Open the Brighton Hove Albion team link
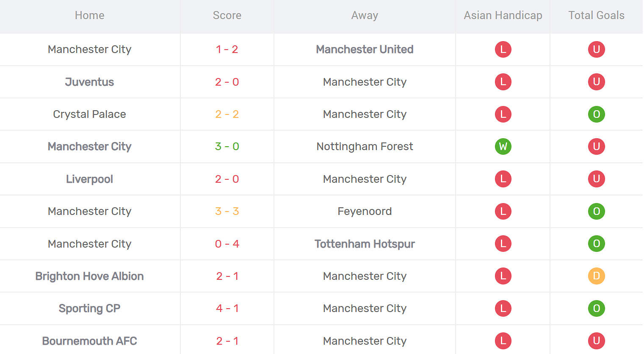This screenshot has width=644, height=354. coord(89,276)
